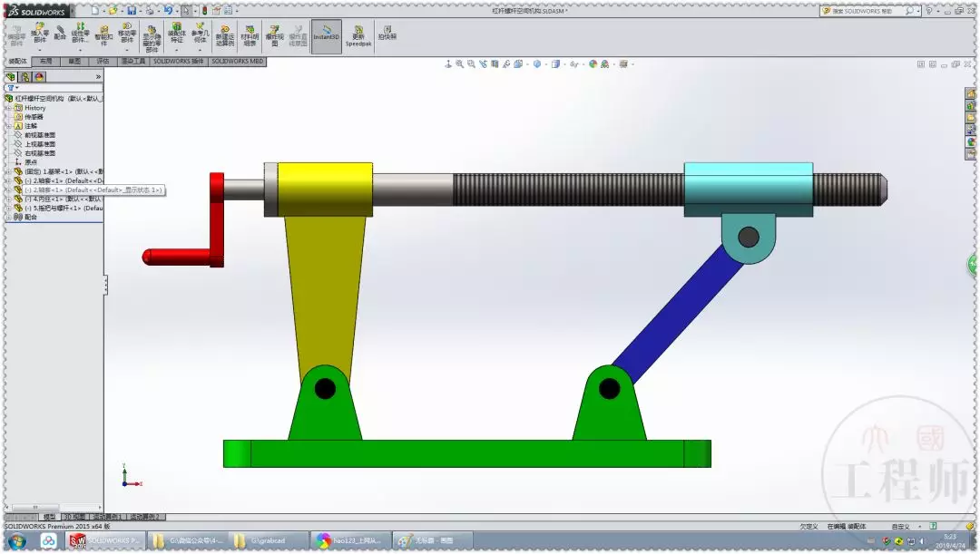Screen dimensions: 980x554
Task: Click the Zoom to Fit view icon
Action: (459, 63)
